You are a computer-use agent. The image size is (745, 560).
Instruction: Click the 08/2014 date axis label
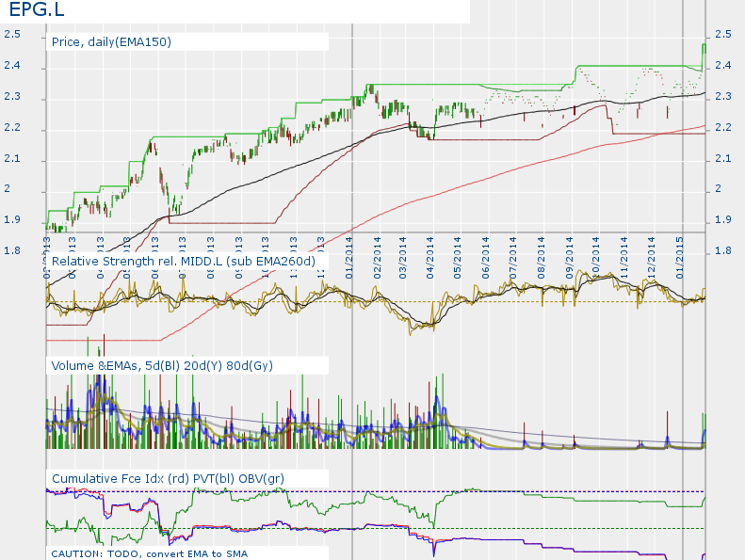(542, 258)
